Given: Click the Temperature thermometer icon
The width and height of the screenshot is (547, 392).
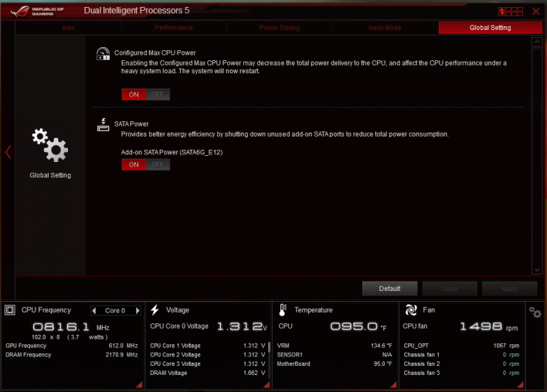Looking at the screenshot, I should click(283, 309).
